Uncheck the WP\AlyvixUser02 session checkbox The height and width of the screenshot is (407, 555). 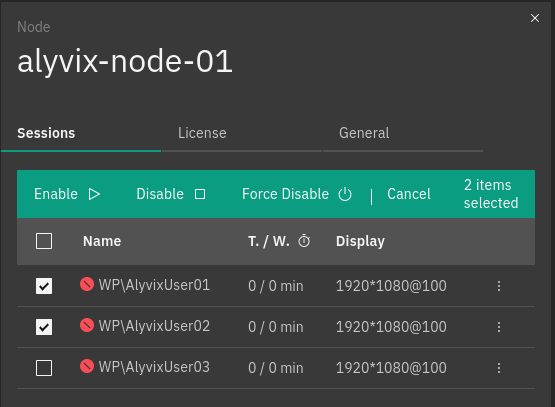coord(44,327)
